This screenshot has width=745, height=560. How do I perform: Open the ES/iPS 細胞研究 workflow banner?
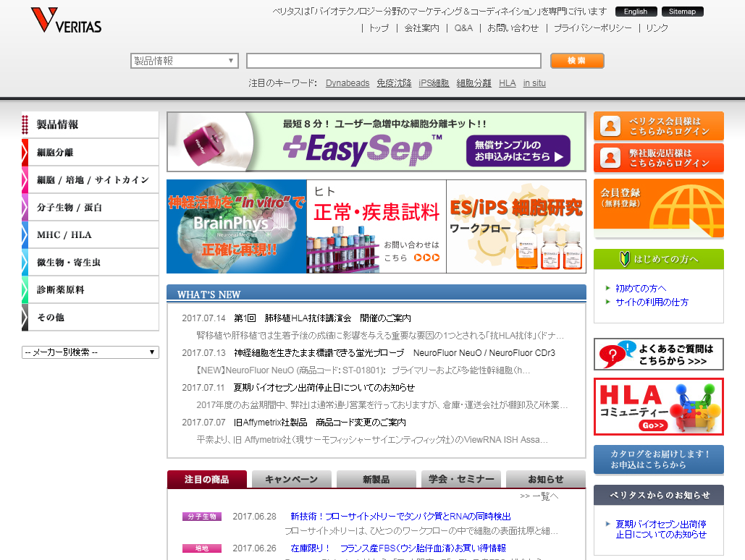[x=516, y=226]
